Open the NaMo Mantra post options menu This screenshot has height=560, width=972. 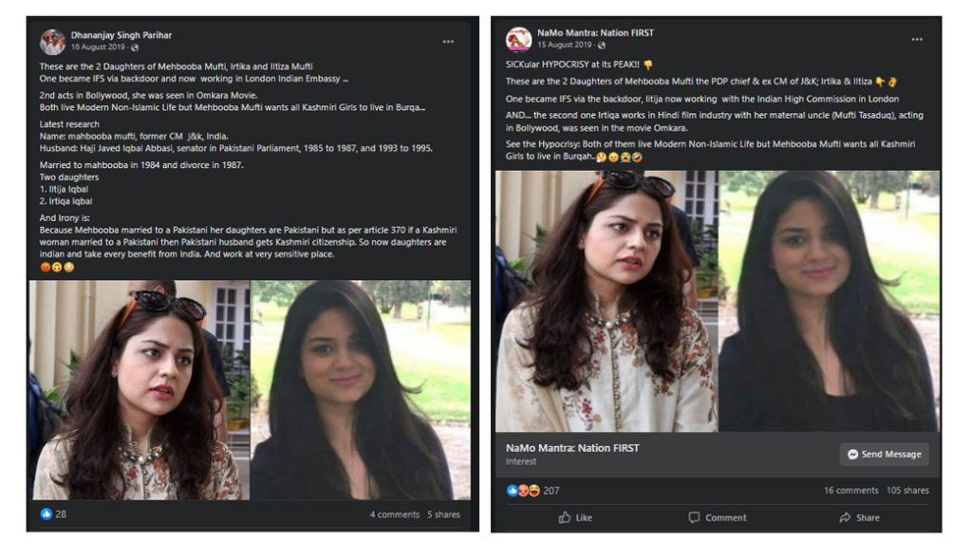[x=917, y=40]
